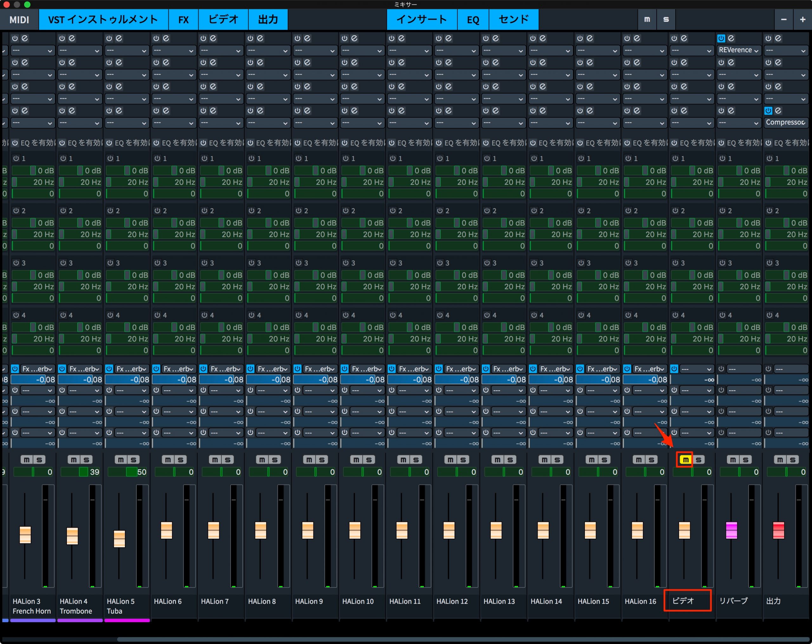
Task: Mute the HALion 5 Tuba channel
Action: tap(121, 459)
